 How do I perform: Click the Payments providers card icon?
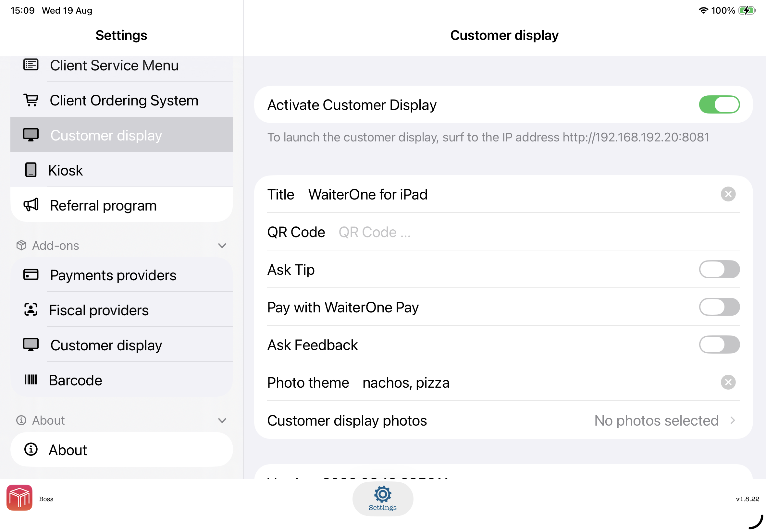coord(31,275)
